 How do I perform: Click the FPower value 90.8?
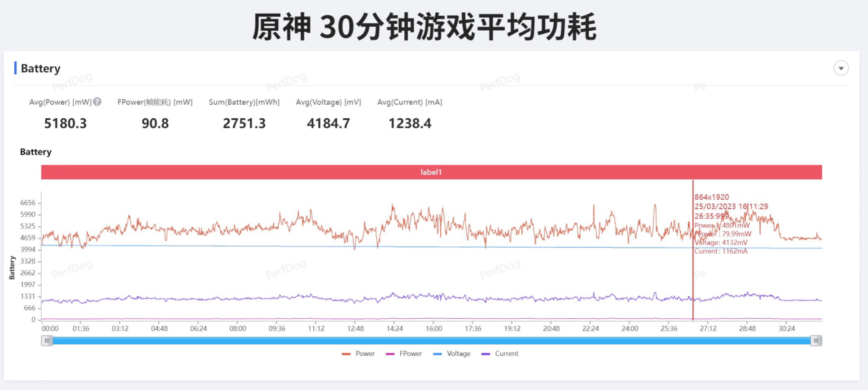(x=155, y=123)
